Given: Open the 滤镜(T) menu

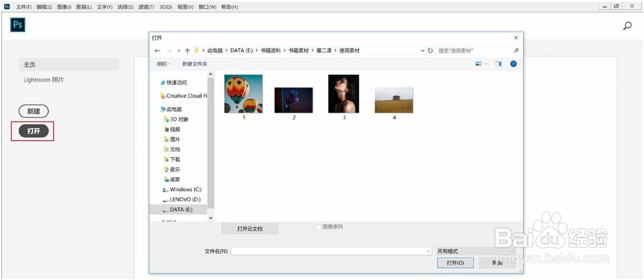Looking at the screenshot, I should pos(146,7).
